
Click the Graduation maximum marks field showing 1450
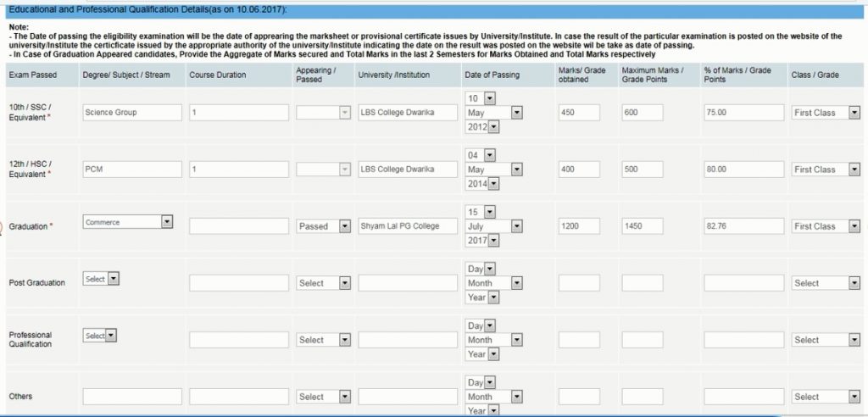pos(643,226)
